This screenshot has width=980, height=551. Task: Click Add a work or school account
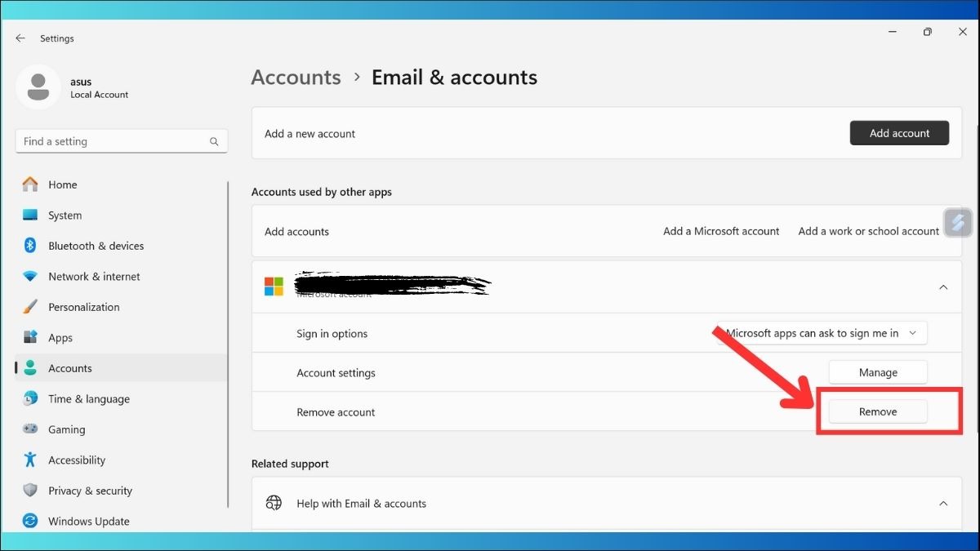coord(869,231)
